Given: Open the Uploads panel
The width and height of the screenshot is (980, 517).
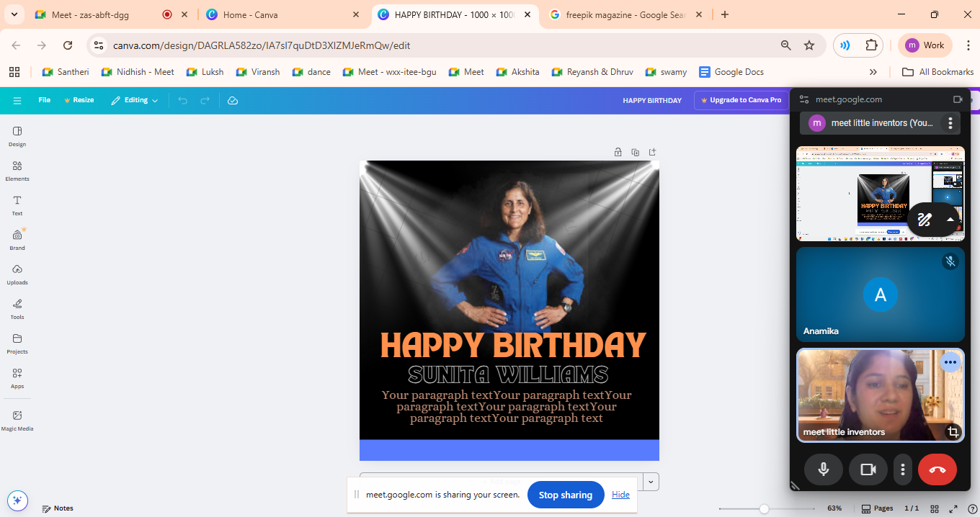Looking at the screenshot, I should pos(17,274).
